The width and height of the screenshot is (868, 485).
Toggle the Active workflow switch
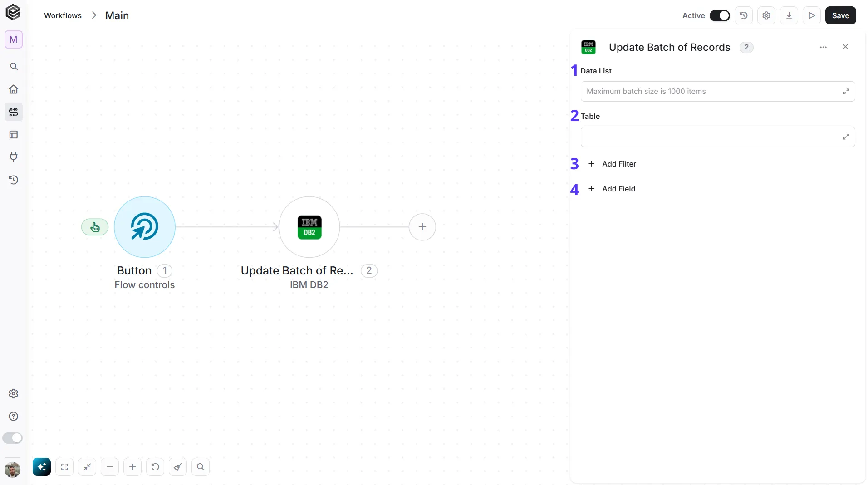point(720,15)
